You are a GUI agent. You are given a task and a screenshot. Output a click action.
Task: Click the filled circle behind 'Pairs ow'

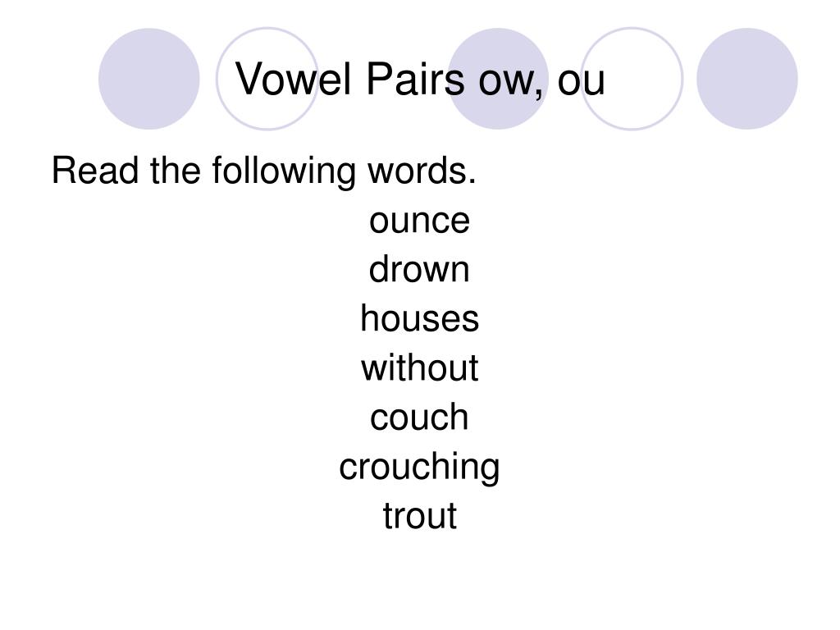tap(498, 79)
